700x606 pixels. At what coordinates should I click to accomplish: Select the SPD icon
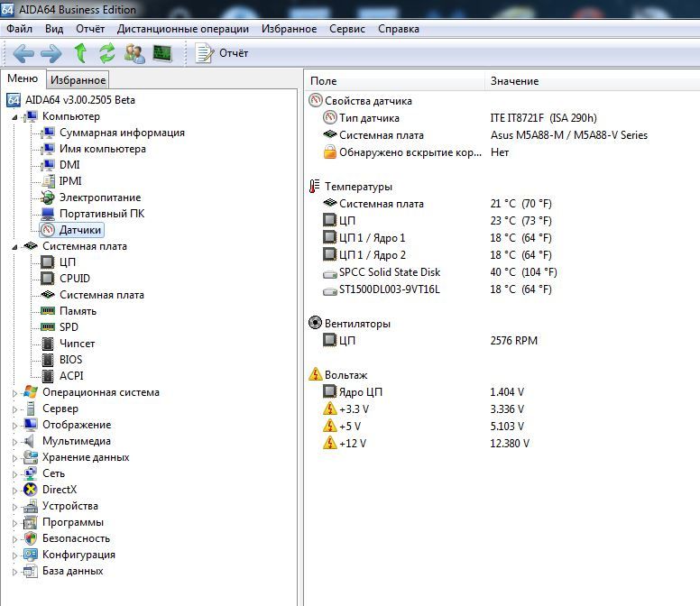pyautogui.click(x=47, y=327)
